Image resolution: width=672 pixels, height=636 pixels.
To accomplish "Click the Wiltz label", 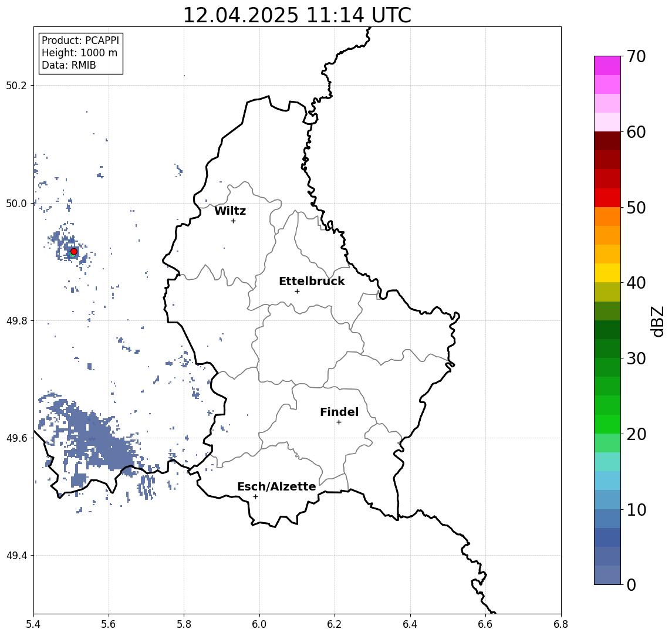I will [x=230, y=211].
